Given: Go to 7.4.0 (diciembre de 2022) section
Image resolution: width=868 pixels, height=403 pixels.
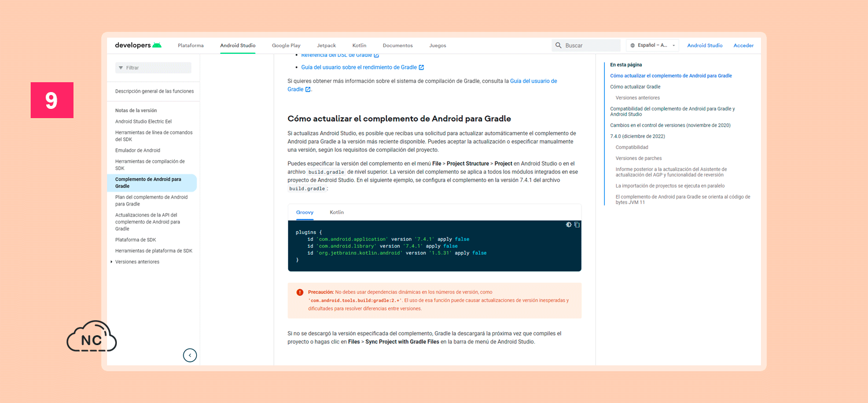Looking at the screenshot, I should (x=638, y=137).
